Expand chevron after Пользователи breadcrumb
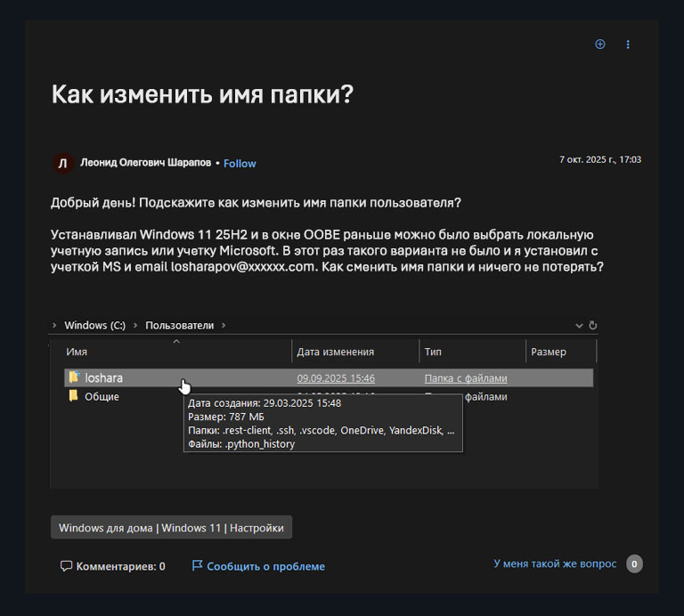 224,325
